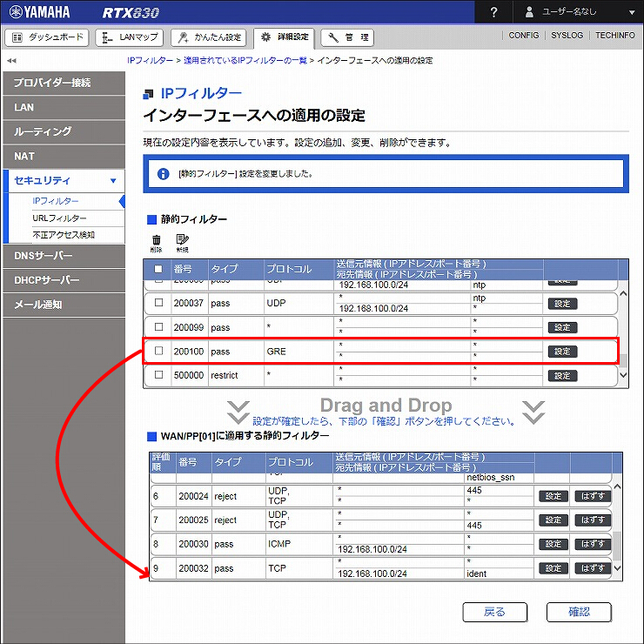Open メール通知 sidebar menu
The height and width of the screenshot is (644, 644).
(64, 305)
